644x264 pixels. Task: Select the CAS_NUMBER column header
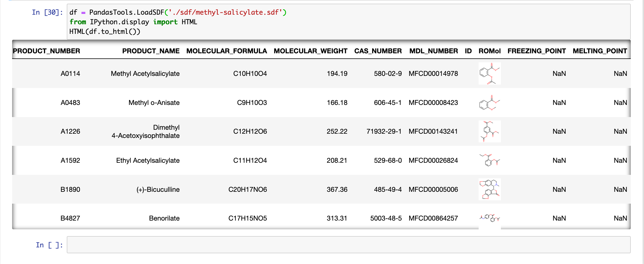[x=378, y=51]
